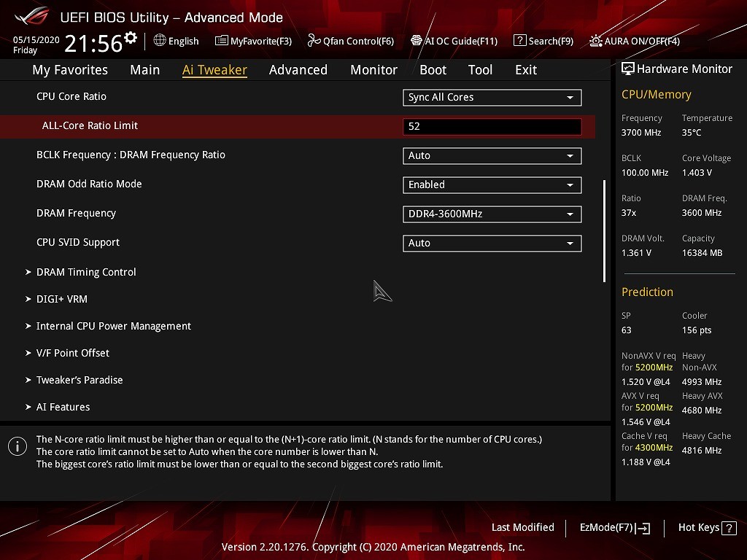Open the DRAM Odd Ratio Mode dropdown
This screenshot has width=747, height=560.
pyautogui.click(x=492, y=184)
